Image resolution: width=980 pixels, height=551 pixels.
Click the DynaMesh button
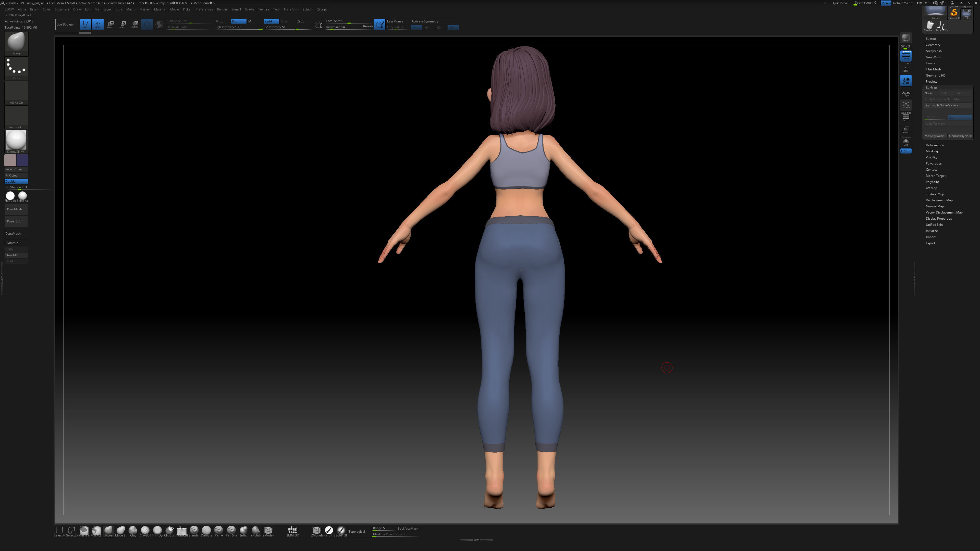16,233
